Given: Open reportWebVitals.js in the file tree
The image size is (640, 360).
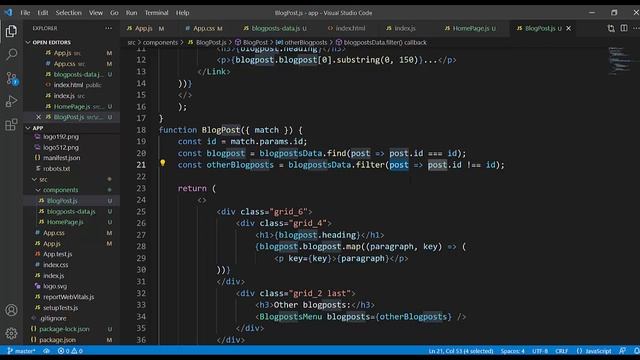Looking at the screenshot, I should pyautogui.click(x=69, y=297).
